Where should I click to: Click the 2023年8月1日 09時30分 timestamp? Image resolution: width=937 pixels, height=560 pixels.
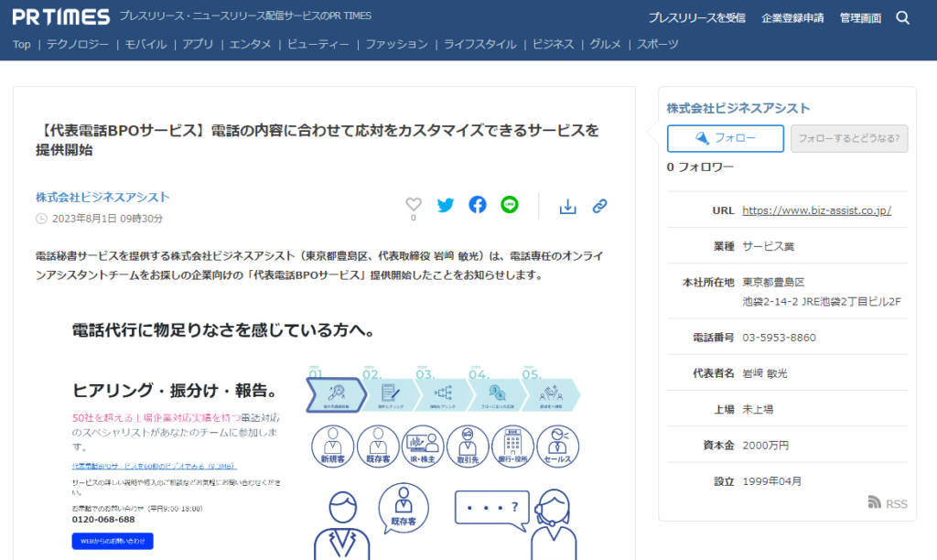107,218
